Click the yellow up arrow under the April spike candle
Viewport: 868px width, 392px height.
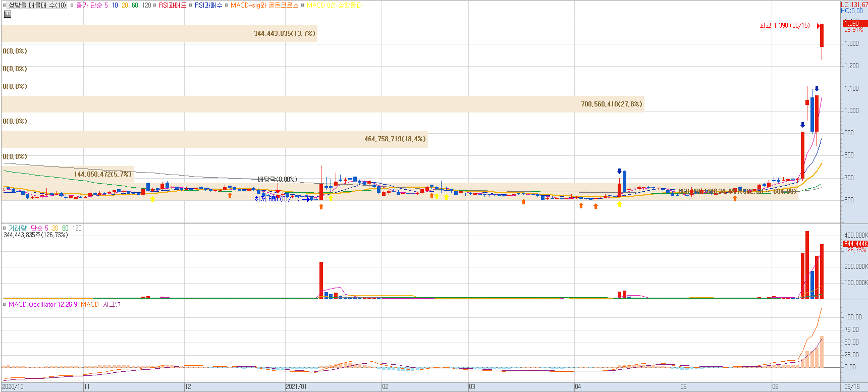point(619,204)
